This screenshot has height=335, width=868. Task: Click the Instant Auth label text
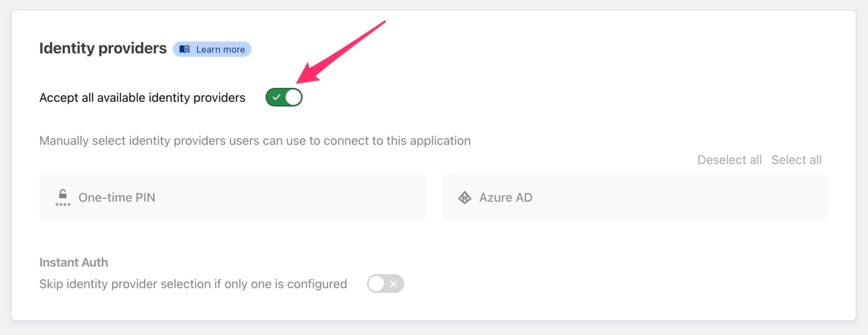tap(73, 262)
